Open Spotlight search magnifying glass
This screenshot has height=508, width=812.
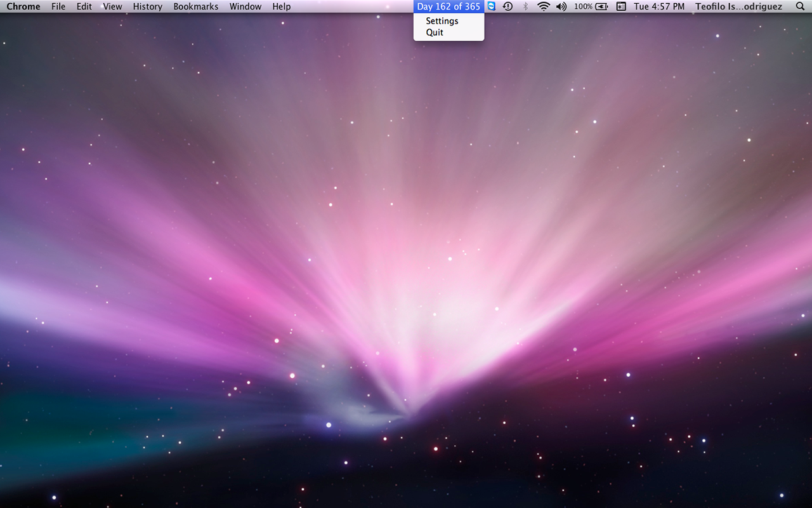click(800, 6)
